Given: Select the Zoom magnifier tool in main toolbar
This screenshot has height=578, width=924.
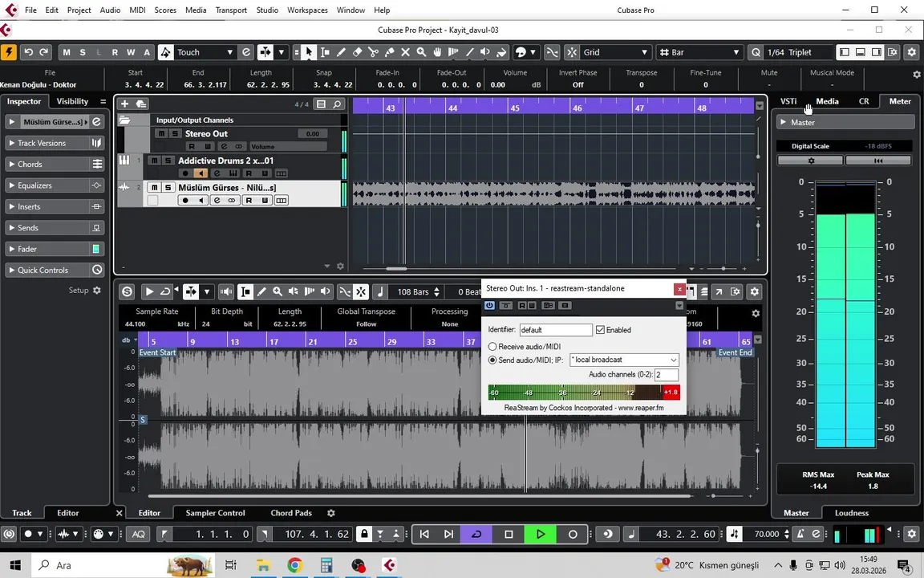Looking at the screenshot, I should point(421,52).
